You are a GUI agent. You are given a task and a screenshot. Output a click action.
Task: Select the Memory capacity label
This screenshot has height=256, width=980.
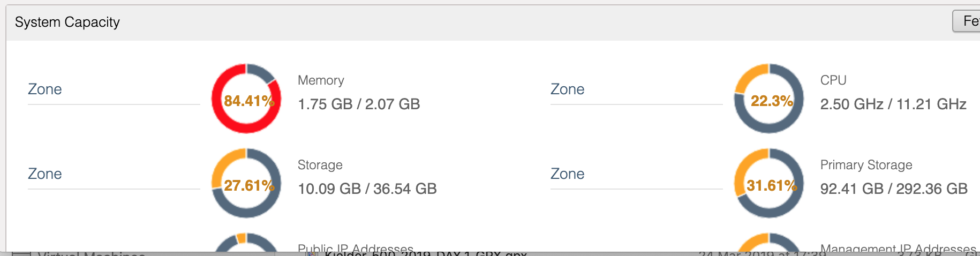(x=321, y=80)
